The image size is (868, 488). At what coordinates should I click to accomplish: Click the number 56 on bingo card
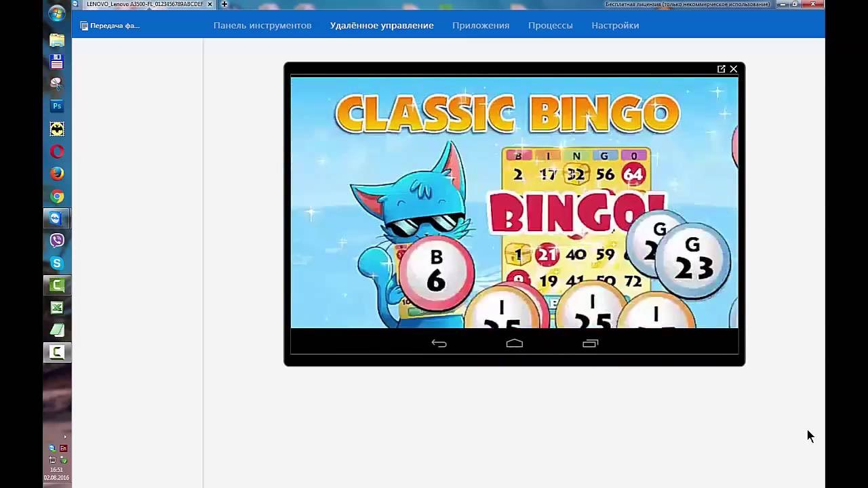604,174
